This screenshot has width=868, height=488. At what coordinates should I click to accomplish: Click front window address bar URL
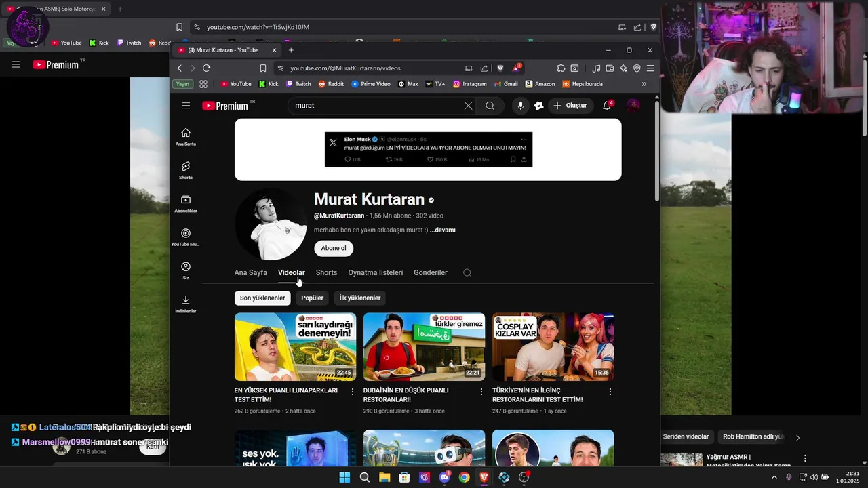[345, 68]
